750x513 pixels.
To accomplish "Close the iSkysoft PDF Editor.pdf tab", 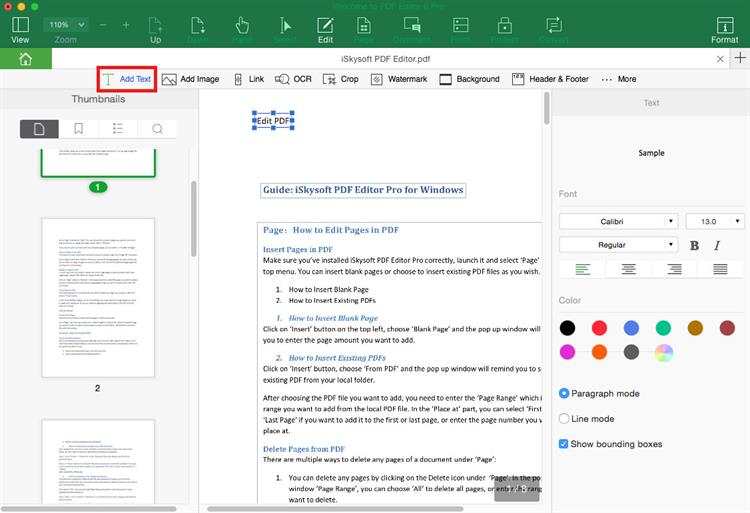I will point(720,59).
